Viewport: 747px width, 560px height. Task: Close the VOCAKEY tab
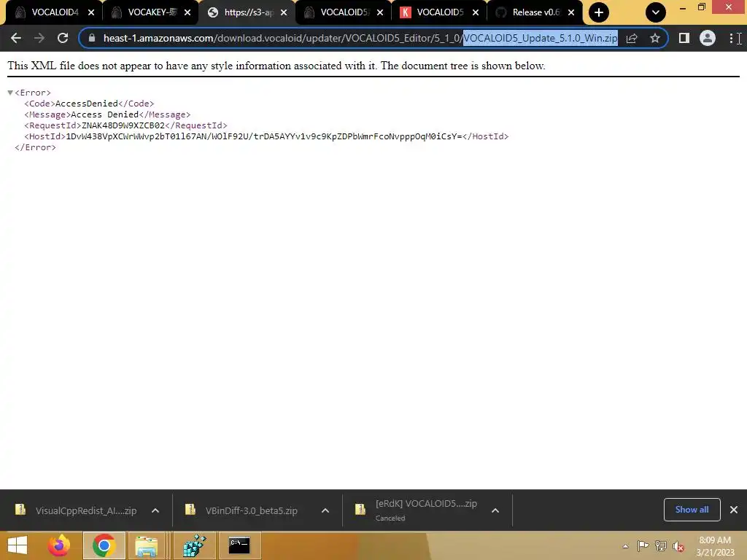[187, 13]
